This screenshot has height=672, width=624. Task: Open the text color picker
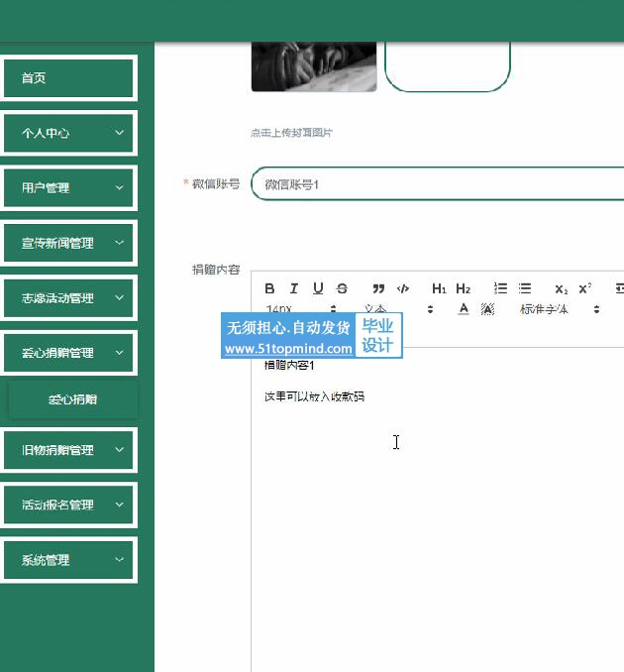[x=463, y=309]
